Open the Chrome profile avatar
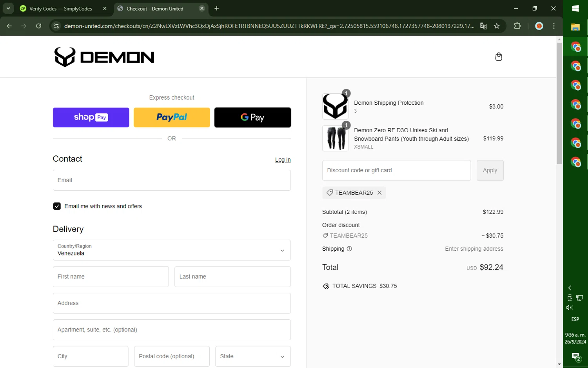 539,26
